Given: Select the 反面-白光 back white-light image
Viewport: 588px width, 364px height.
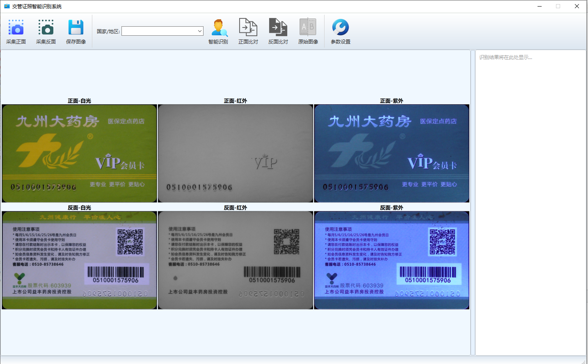Looking at the screenshot, I should tap(79, 260).
